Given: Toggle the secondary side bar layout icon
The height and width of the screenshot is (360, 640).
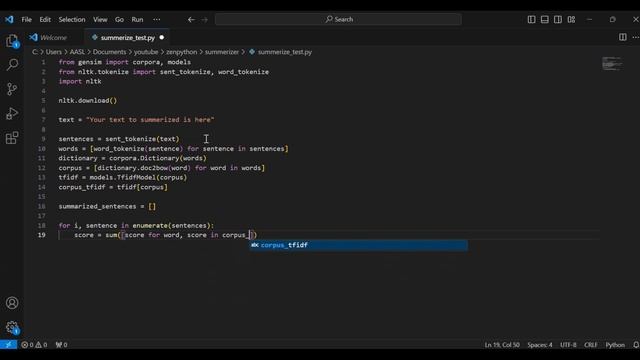Looking at the screenshot, I should [x=558, y=19].
